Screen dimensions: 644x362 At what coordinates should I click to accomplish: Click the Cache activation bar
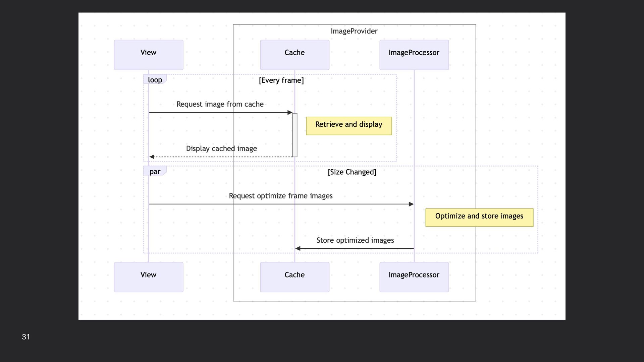295,135
